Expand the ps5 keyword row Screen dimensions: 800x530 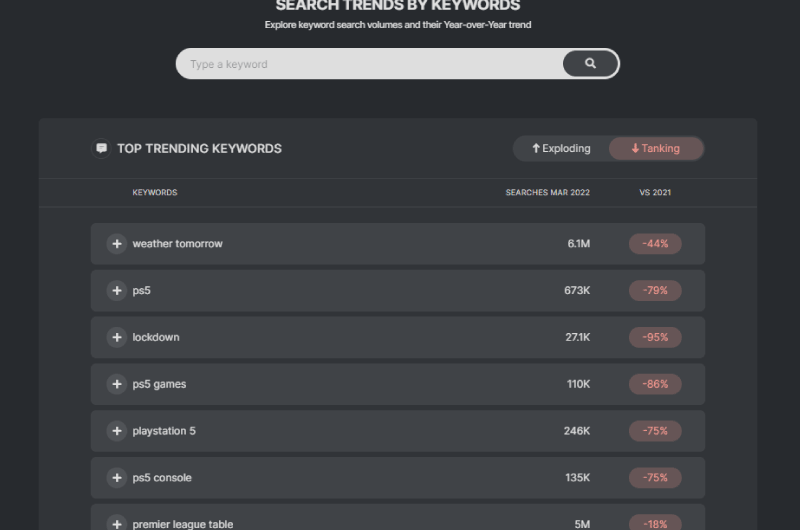117,291
